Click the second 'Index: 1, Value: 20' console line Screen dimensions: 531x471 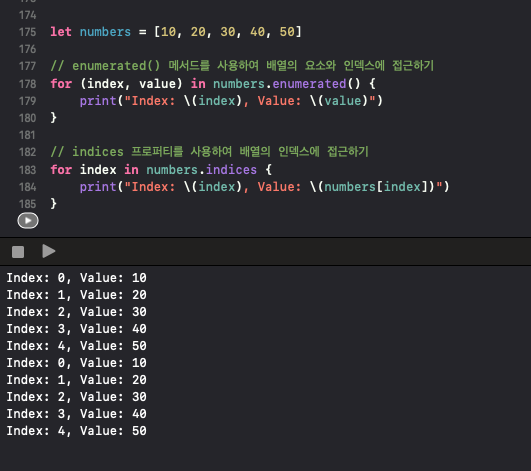click(77, 380)
